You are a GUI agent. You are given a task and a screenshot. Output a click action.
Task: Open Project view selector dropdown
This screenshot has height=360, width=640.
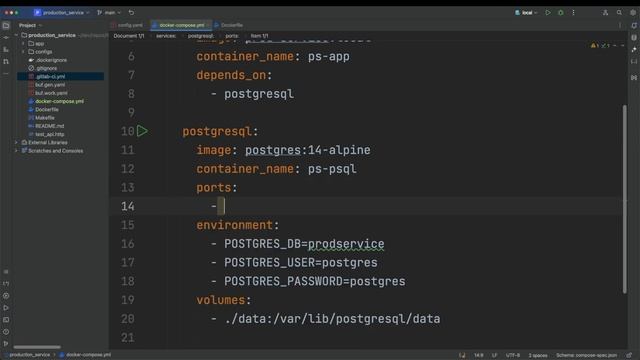pos(30,25)
